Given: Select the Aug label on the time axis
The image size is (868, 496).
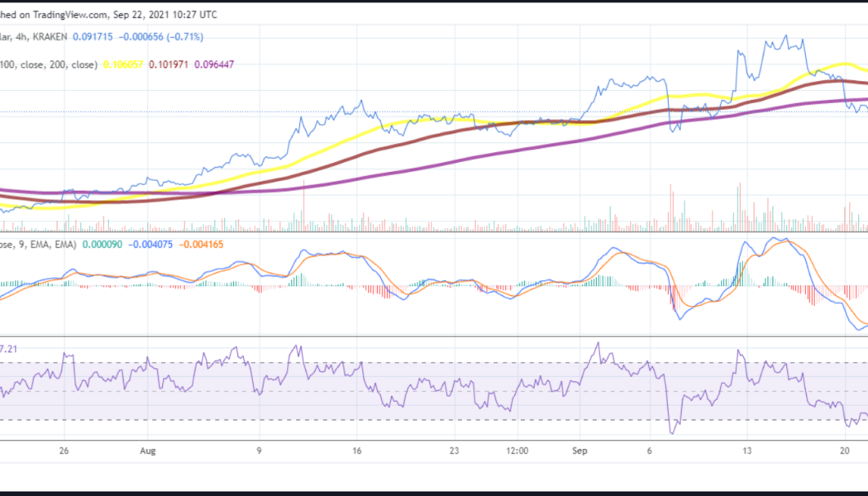Looking at the screenshot, I should (x=147, y=451).
